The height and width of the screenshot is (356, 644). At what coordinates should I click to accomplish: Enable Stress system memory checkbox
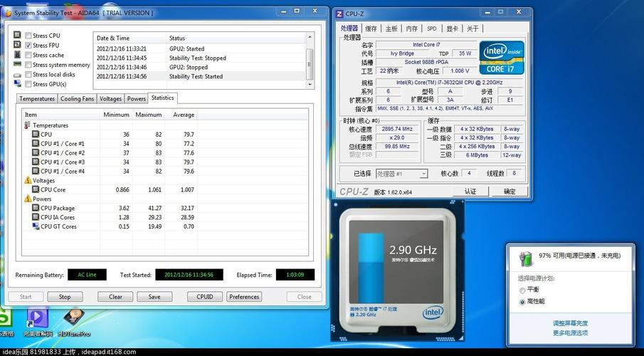(28, 65)
